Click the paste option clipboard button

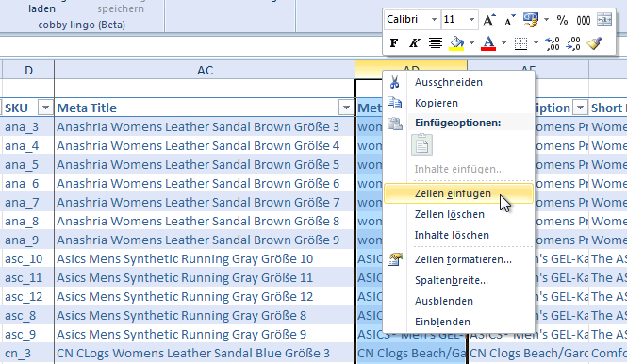[x=421, y=145]
